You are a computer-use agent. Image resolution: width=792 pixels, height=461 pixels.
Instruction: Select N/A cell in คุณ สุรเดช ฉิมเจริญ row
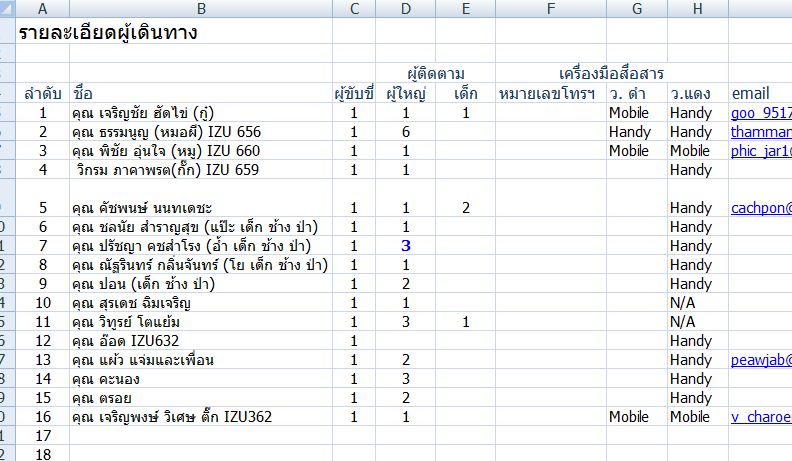click(690, 303)
